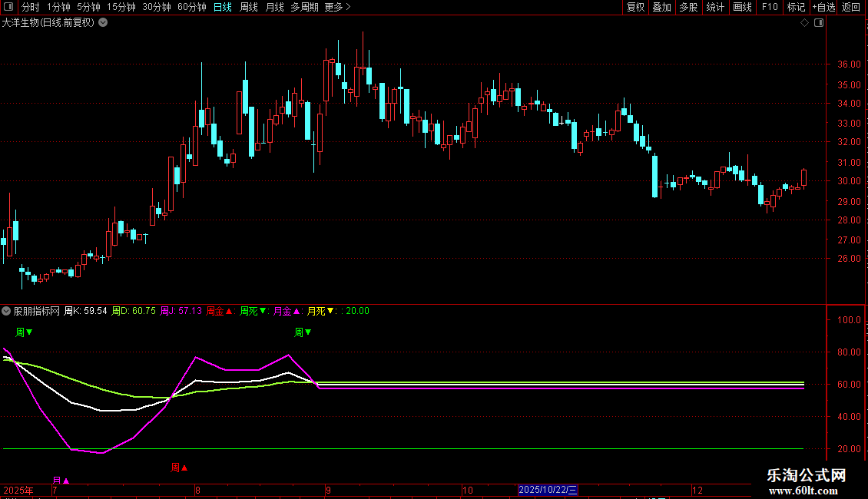Click the leftmost green 周▼ signal marker
The height and width of the screenshot is (499, 868).
[24, 332]
